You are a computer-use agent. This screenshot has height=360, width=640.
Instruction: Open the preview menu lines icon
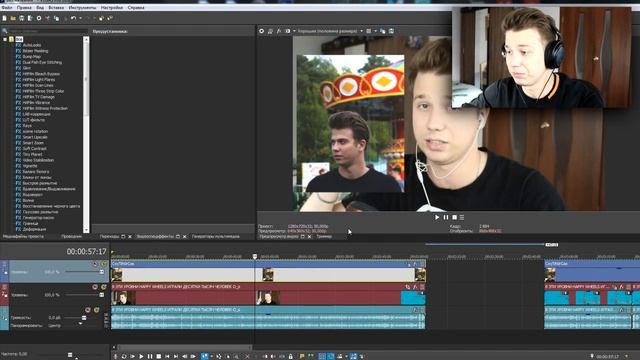pos(462,218)
